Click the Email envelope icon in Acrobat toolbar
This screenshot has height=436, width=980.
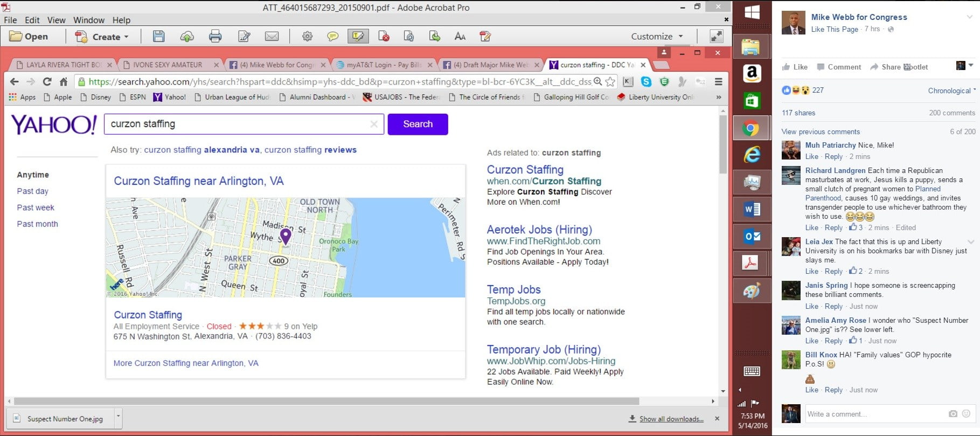coord(272,36)
